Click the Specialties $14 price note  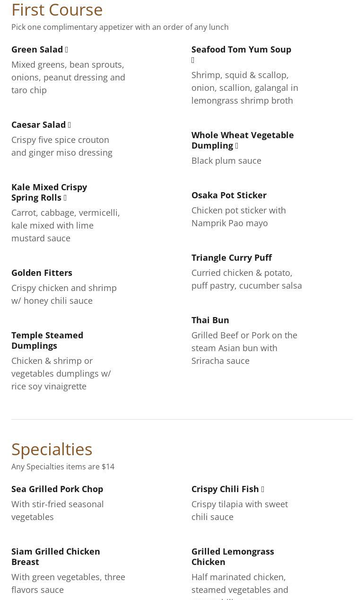(x=63, y=467)
